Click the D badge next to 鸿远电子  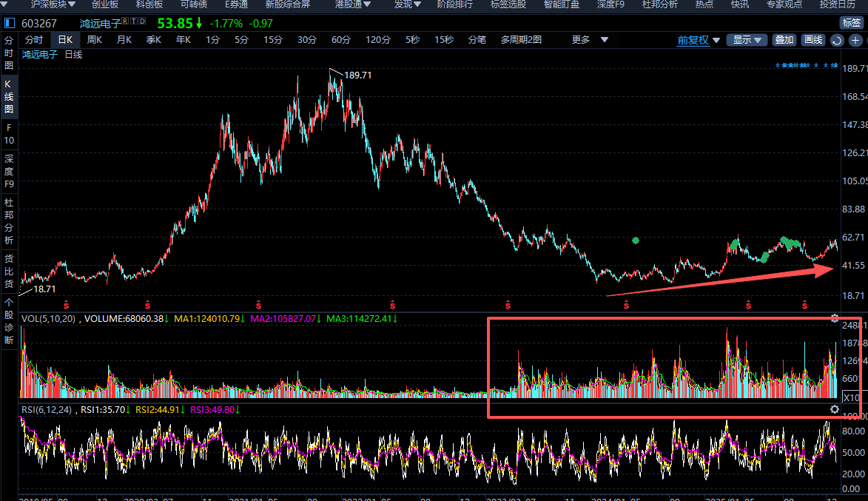pos(142,21)
